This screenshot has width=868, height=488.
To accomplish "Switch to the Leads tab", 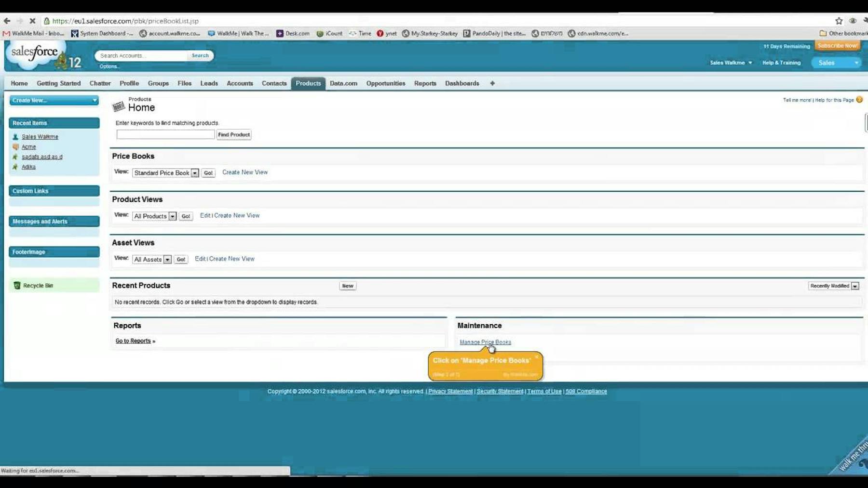I will pos(209,83).
